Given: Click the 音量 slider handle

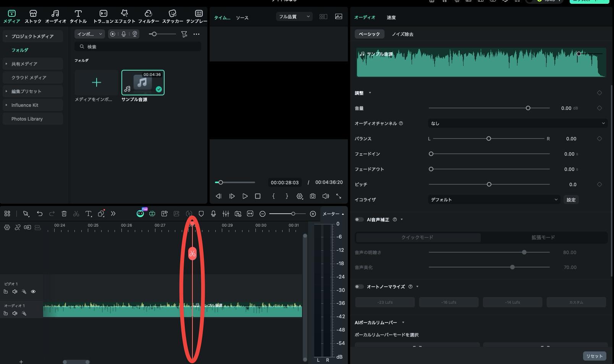Looking at the screenshot, I should [528, 108].
